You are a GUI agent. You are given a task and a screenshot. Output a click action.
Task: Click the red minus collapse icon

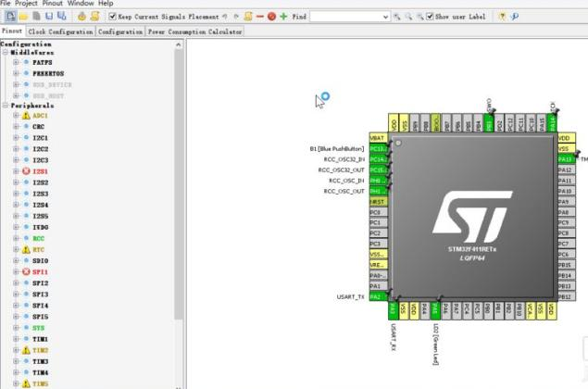[x=260, y=17]
